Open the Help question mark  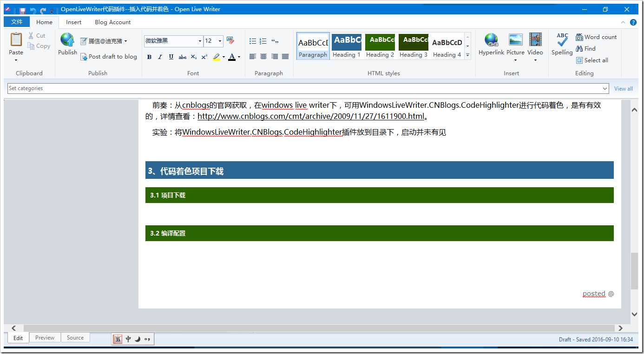click(633, 22)
